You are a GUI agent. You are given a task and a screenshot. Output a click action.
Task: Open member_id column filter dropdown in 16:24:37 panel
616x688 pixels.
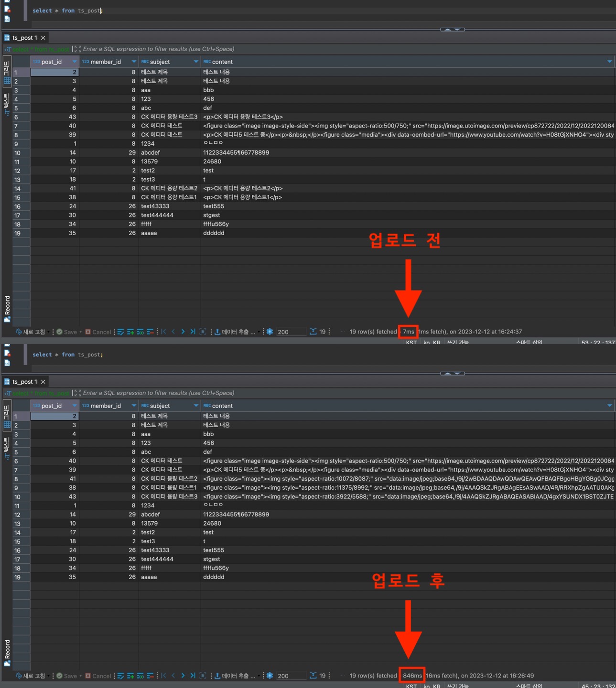[134, 62]
